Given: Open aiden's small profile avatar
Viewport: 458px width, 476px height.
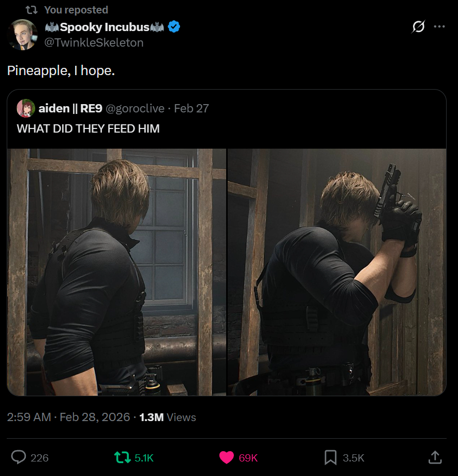Looking at the screenshot, I should click(26, 108).
